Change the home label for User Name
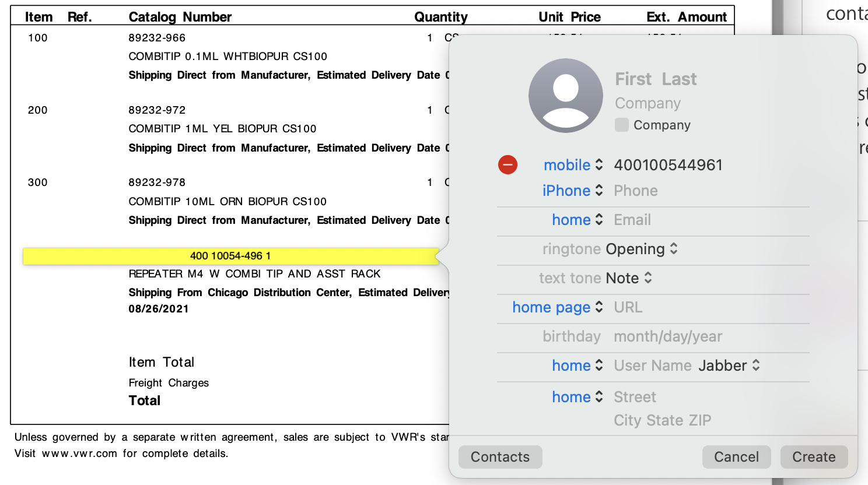868x485 pixels. pos(577,365)
